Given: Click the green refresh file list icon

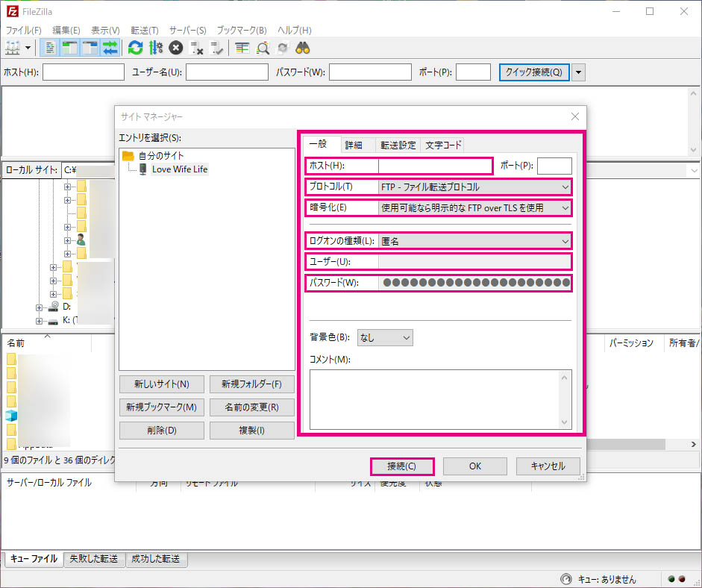Looking at the screenshot, I should coord(135,48).
